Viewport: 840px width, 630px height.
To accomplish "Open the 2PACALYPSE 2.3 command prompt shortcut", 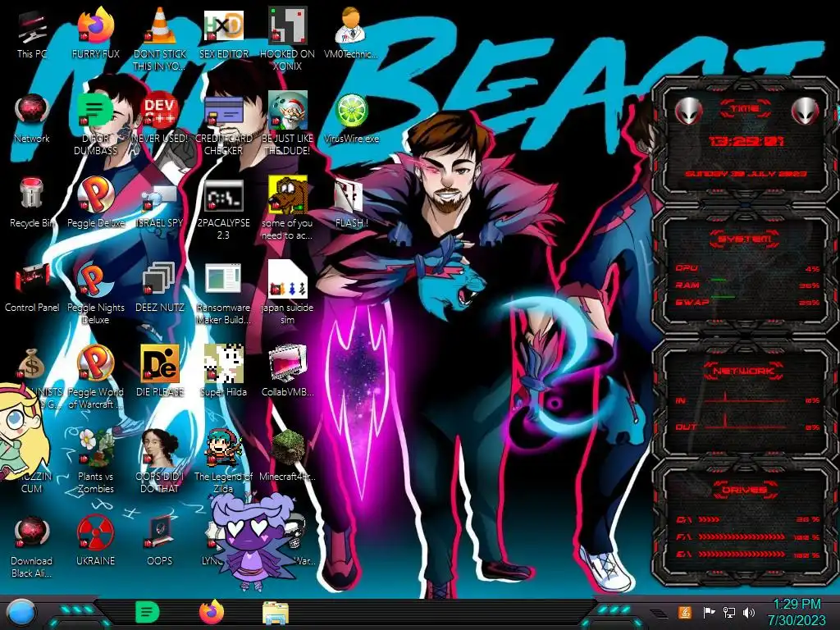I will 223,209.
